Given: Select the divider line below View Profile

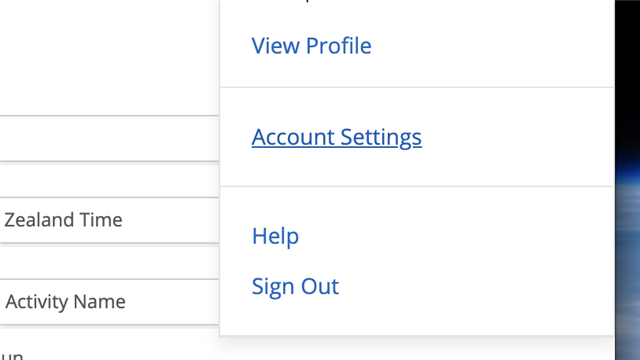Looking at the screenshot, I should [417, 87].
